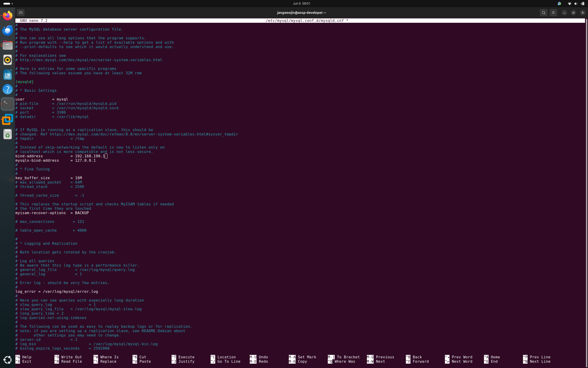
Task: Click ^/ Go To Line shortcut label
Action: point(226,361)
